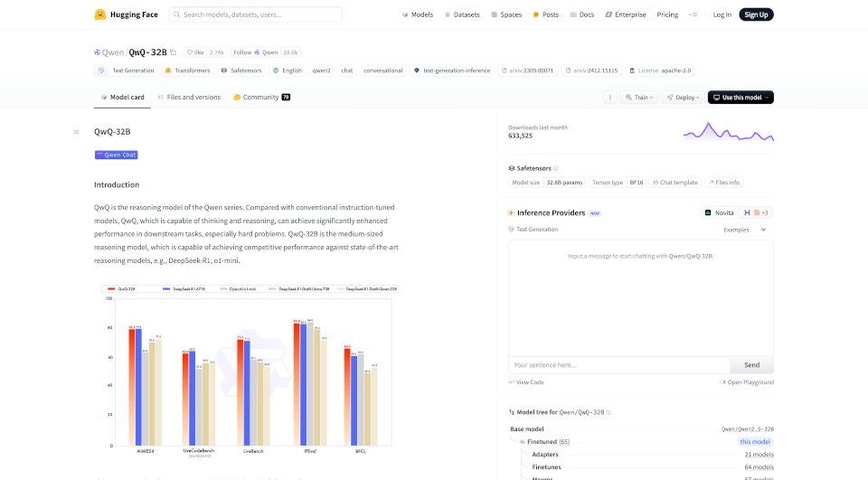Viewport: 868px width, 480px height.
Task: Click the Log In link
Action: click(x=722, y=14)
